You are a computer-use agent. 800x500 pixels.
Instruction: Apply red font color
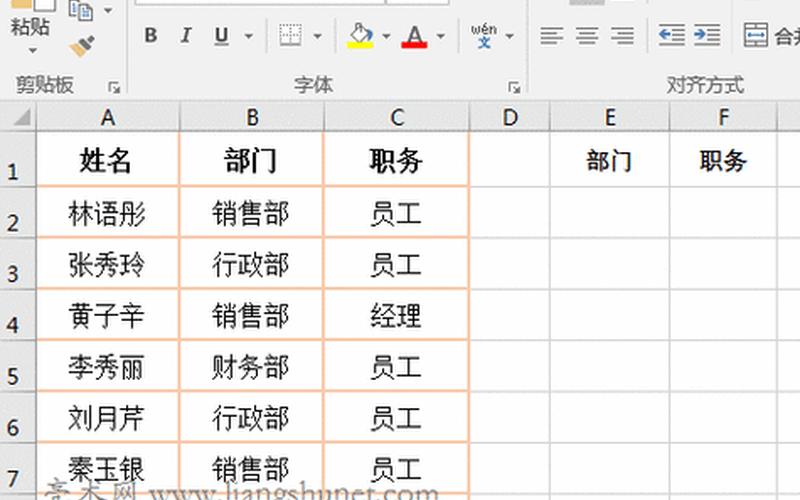click(414, 36)
